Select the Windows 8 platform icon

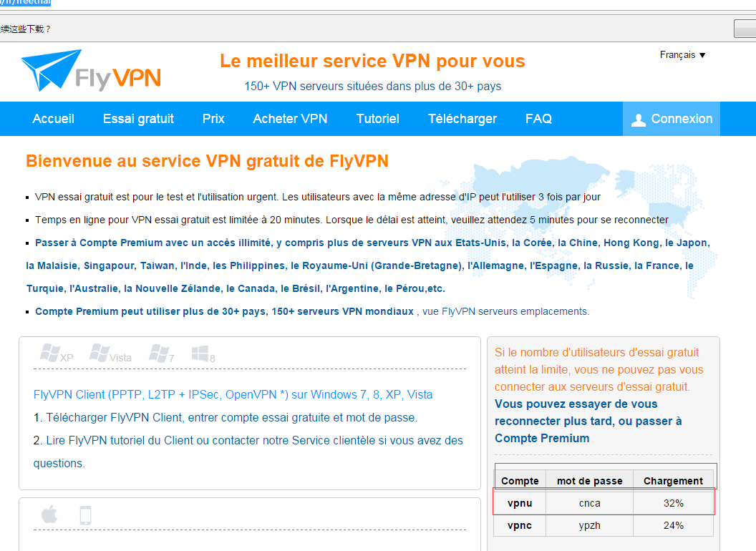(203, 354)
